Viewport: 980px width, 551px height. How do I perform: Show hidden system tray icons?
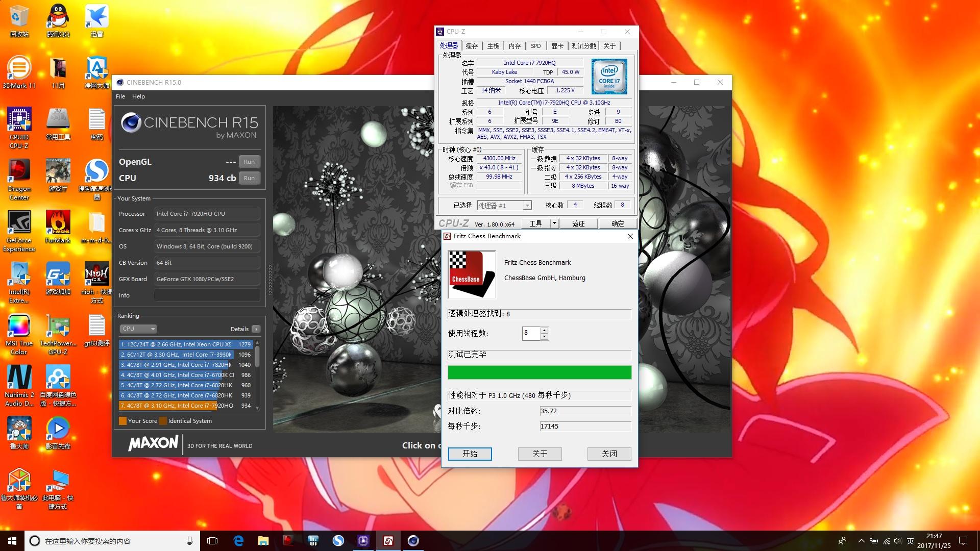click(x=862, y=541)
